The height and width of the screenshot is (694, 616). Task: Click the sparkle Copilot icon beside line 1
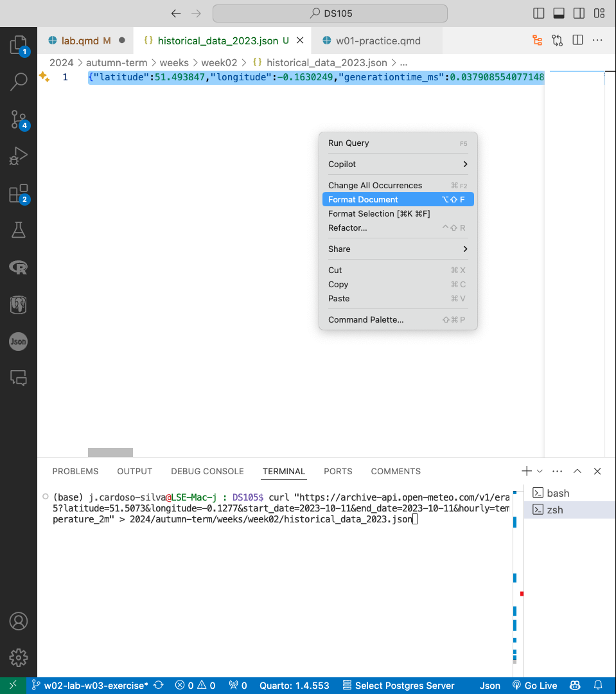(x=44, y=76)
